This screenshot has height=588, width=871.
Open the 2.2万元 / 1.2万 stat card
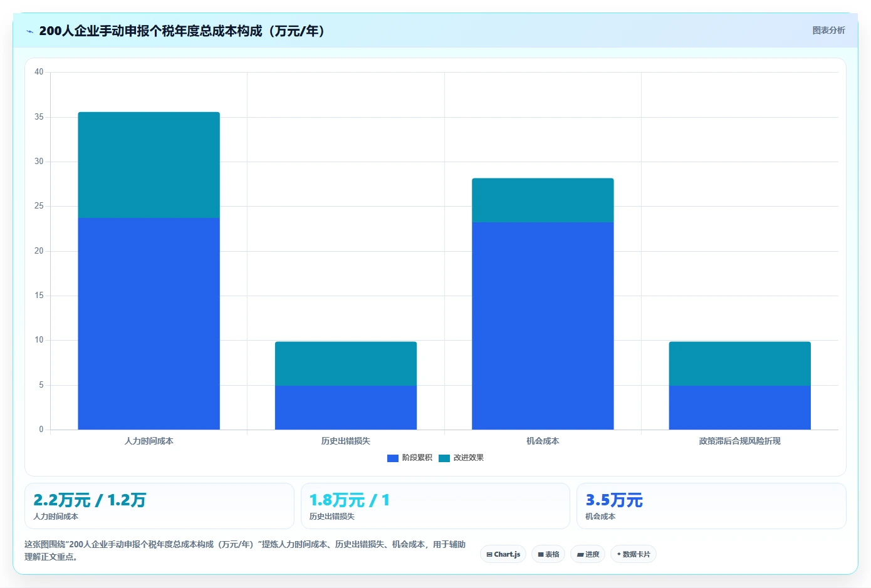pyautogui.click(x=159, y=506)
